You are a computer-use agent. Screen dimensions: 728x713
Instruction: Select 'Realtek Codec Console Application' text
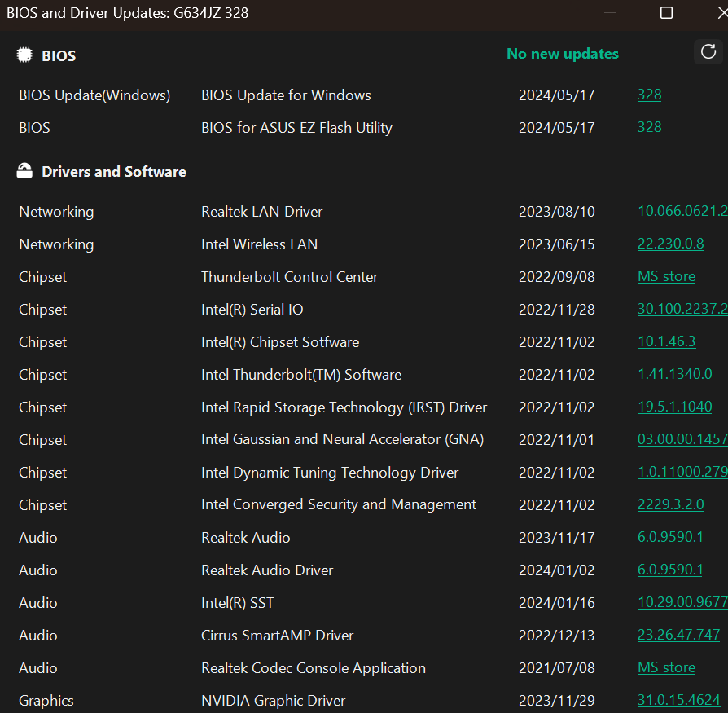[314, 668]
